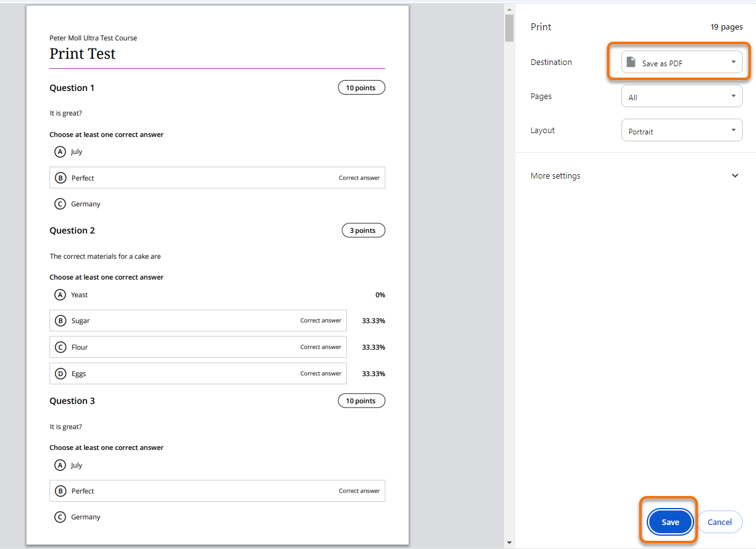The height and width of the screenshot is (549, 756).
Task: Click the 3 points badge on Question 2
Action: pos(363,230)
